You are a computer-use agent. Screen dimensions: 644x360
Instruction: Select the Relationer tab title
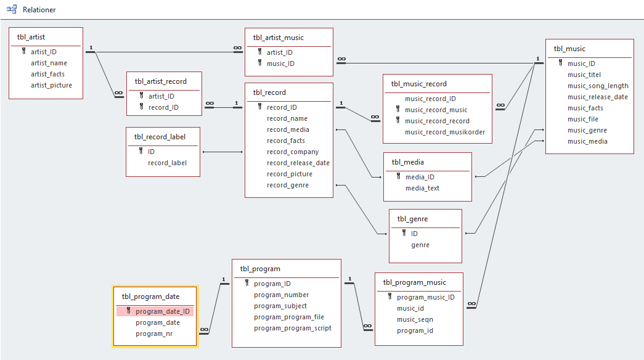click(39, 9)
